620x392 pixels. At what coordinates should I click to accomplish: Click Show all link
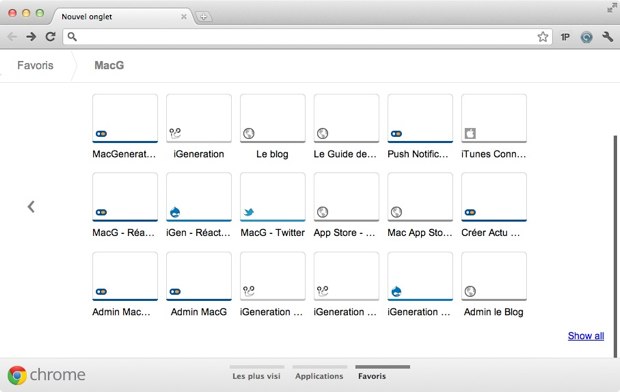586,336
